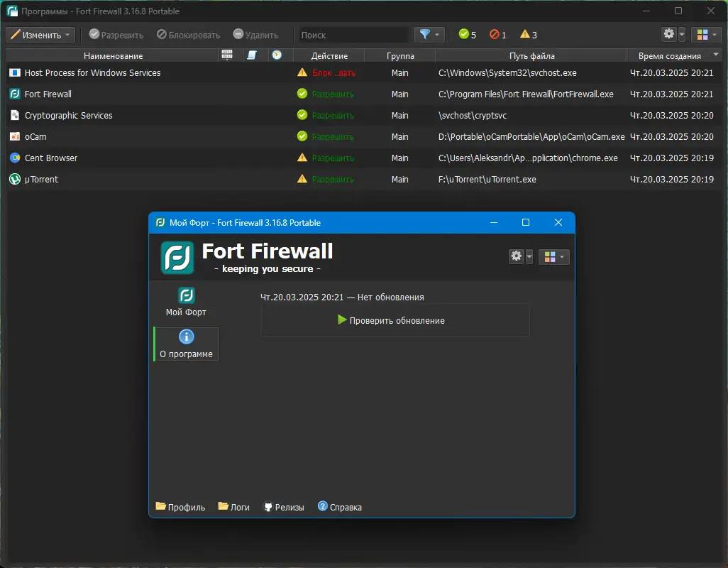Click the Fort Firewall logo in dialog
The width and height of the screenshot is (728, 568).
pyautogui.click(x=177, y=257)
